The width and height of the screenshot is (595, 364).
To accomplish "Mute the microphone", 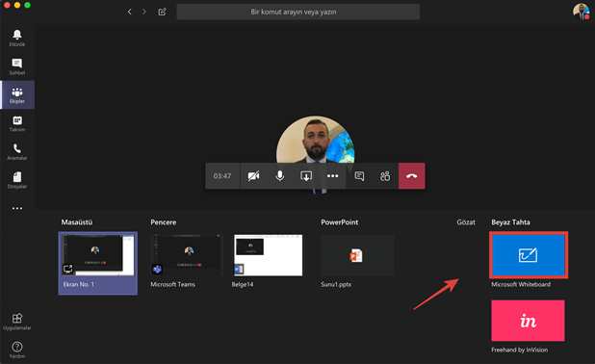I will (x=279, y=175).
